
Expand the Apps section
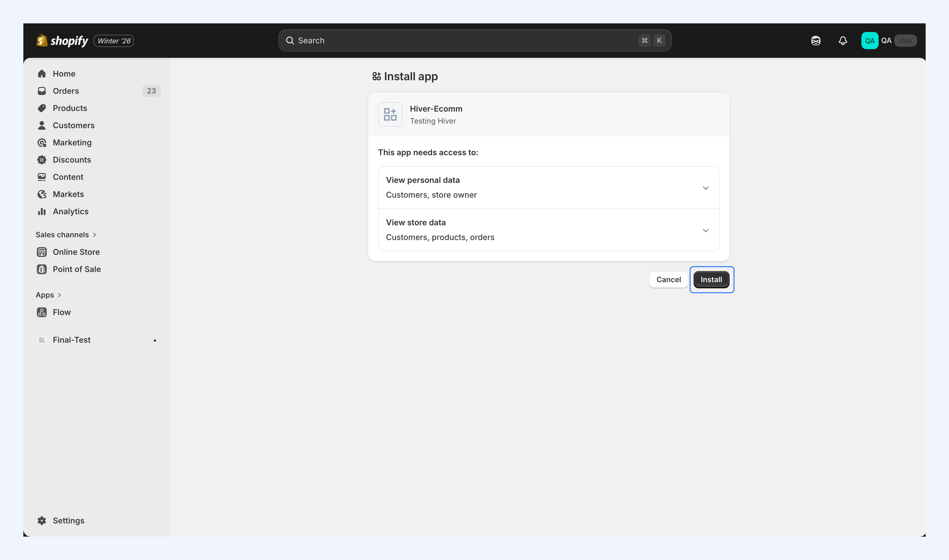pos(49,295)
